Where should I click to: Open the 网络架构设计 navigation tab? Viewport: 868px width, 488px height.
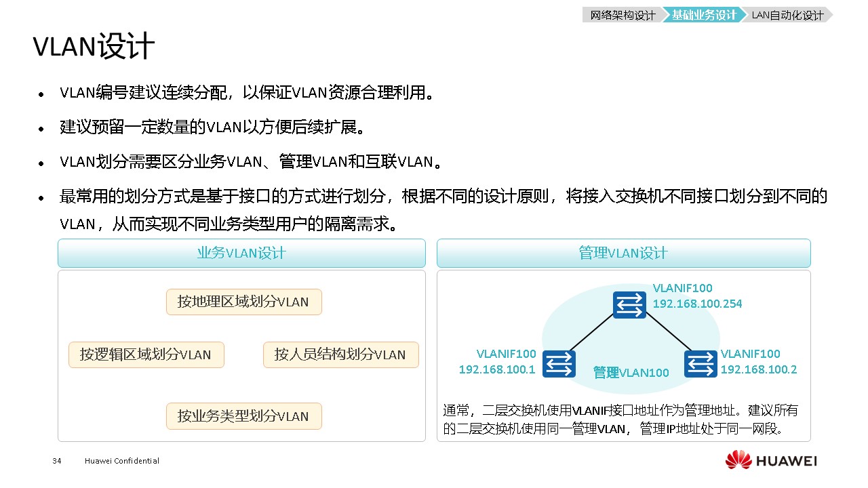pos(622,15)
